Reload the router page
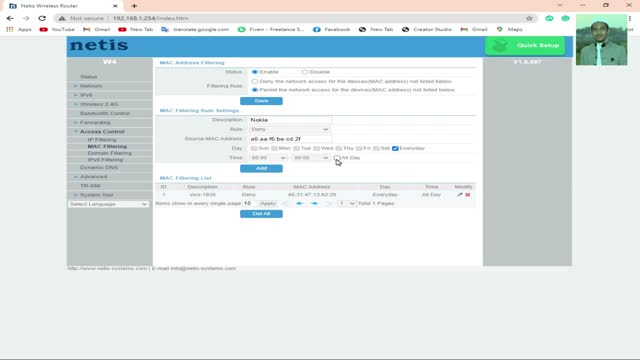Image resolution: width=640 pixels, height=360 pixels. pyautogui.click(x=42, y=18)
